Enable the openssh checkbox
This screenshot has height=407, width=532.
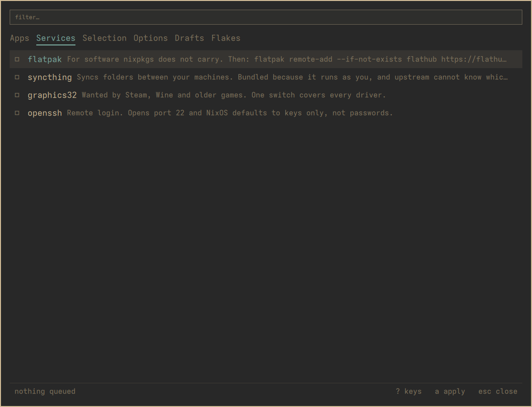point(17,113)
